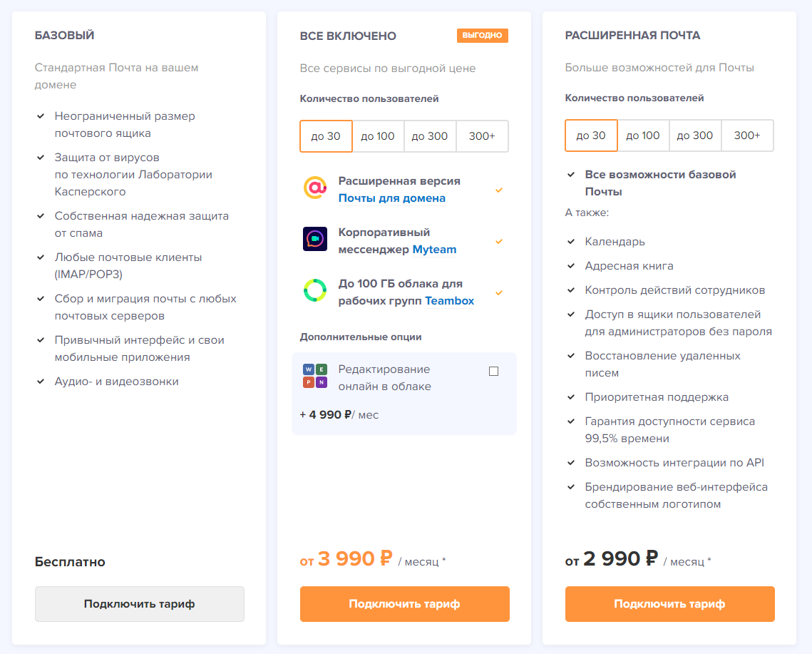The image size is (812, 654).
Task: Open the Teambox link
Action: pyautogui.click(x=449, y=301)
